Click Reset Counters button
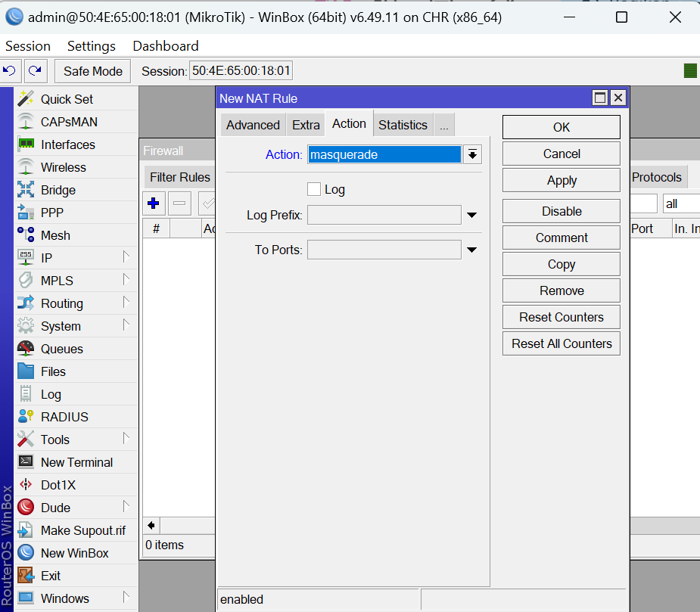 [562, 317]
